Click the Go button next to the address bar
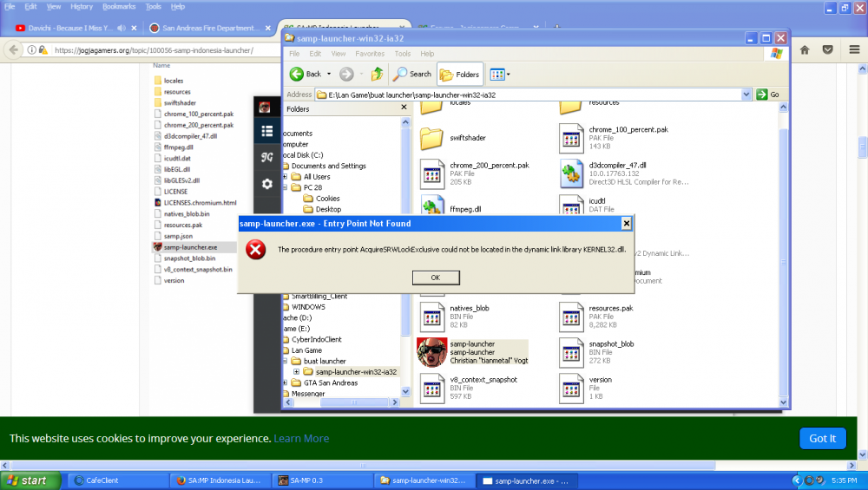 [768, 95]
